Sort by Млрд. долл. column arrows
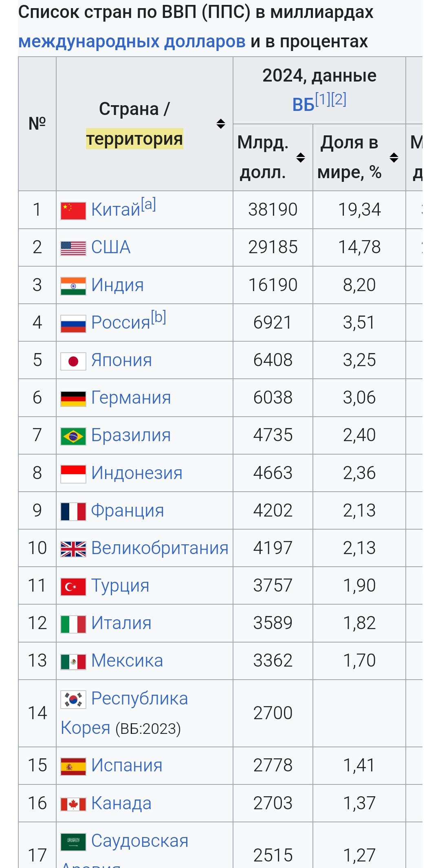 [301, 157]
